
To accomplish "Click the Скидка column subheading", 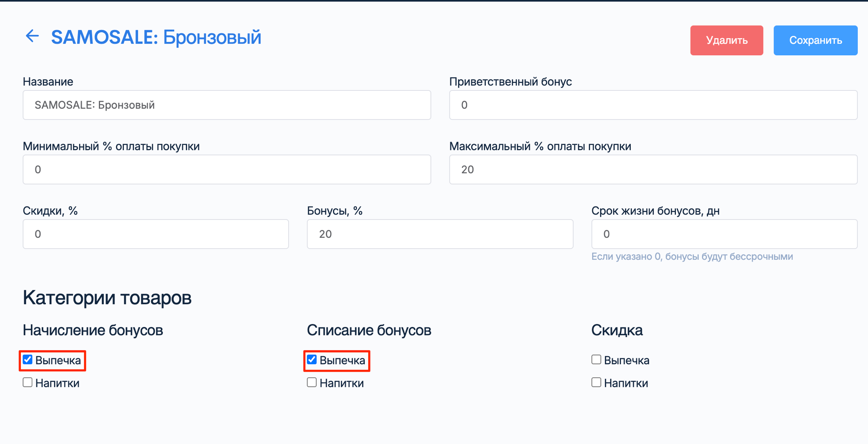I will point(617,330).
